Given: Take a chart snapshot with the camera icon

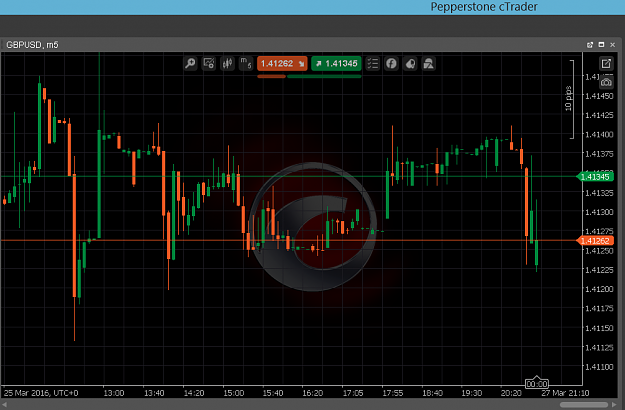Looking at the screenshot, I should click(x=606, y=82).
